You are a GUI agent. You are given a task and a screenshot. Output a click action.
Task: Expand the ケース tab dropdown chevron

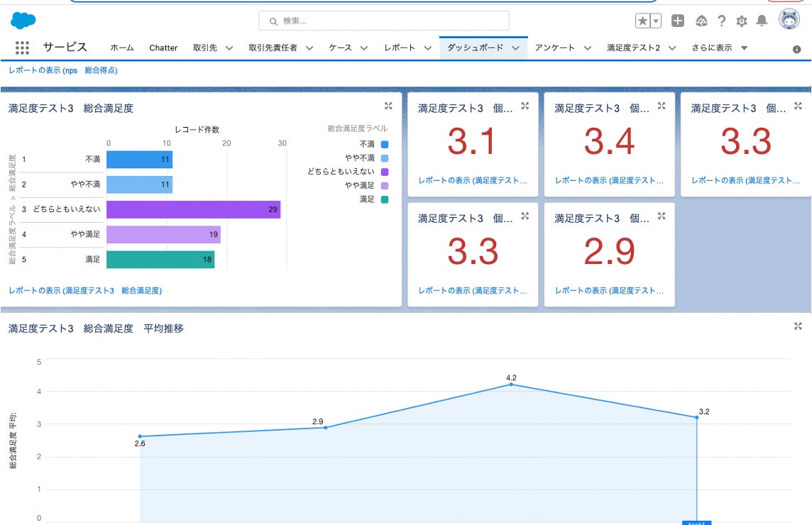pyautogui.click(x=363, y=48)
